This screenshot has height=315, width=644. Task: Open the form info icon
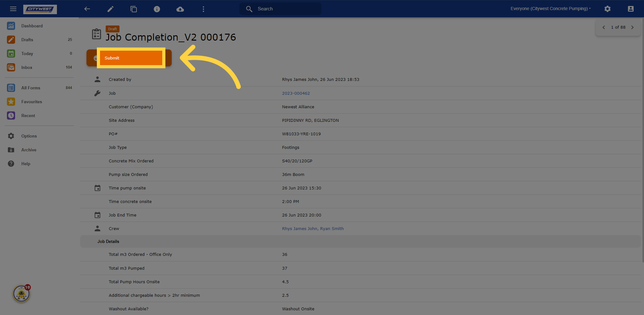click(x=157, y=9)
